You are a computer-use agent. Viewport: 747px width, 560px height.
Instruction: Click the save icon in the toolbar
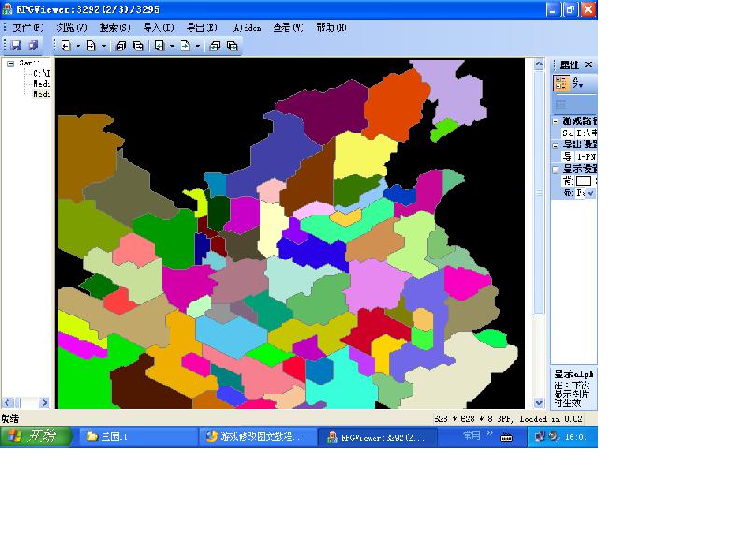point(16,45)
